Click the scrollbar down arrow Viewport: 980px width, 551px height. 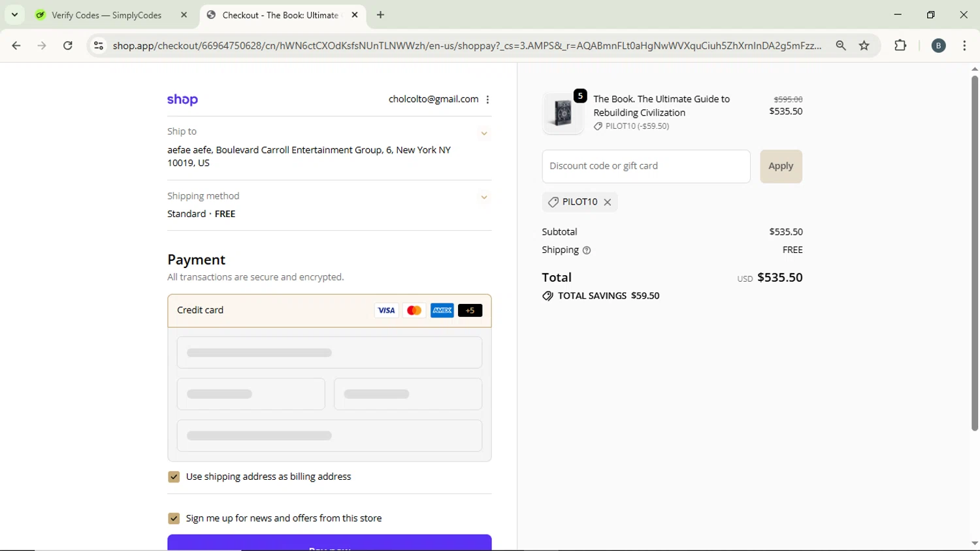point(974,543)
